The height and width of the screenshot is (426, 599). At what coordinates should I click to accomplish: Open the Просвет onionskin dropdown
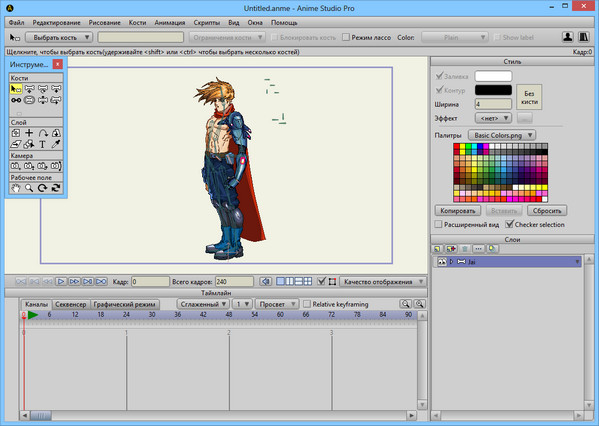coord(277,304)
